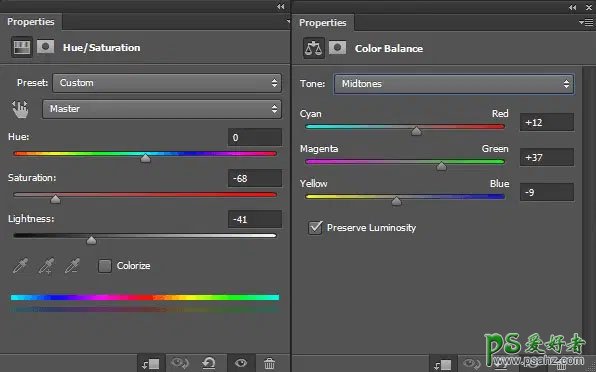This screenshot has height=372, width=596.
Task: Clip Color Balance adjustment to layer below
Action: [443, 364]
